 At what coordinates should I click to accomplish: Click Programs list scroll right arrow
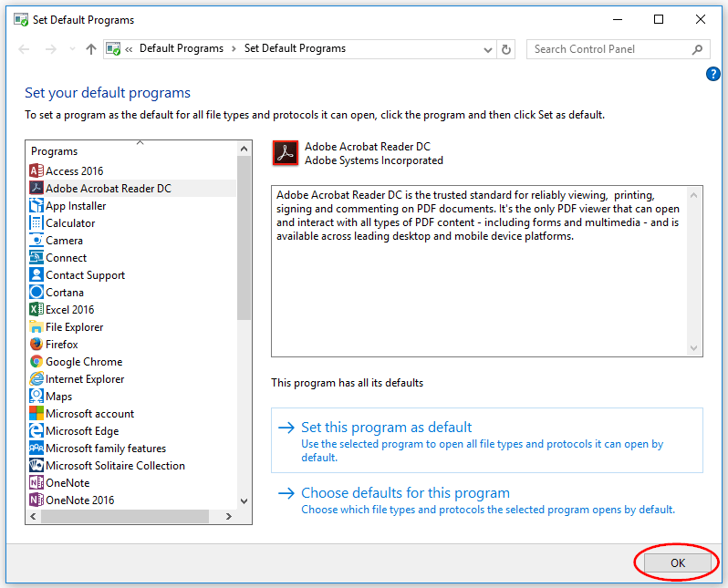tap(228, 516)
